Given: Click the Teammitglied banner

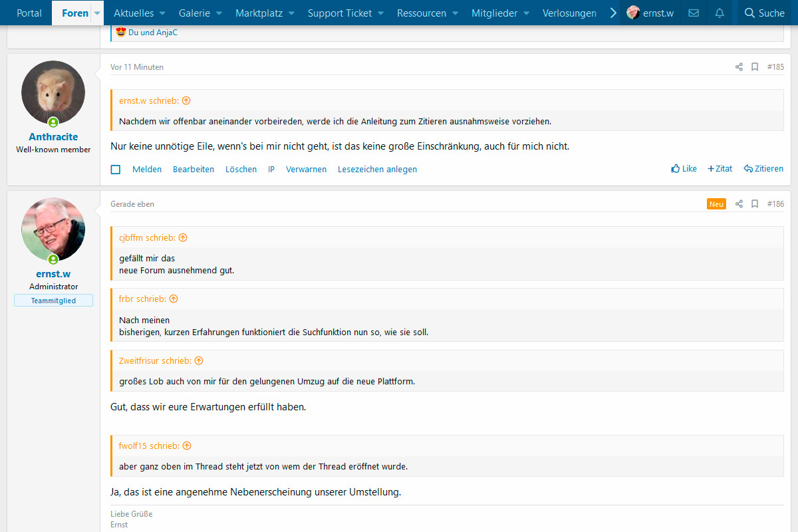Looking at the screenshot, I should [53, 301].
